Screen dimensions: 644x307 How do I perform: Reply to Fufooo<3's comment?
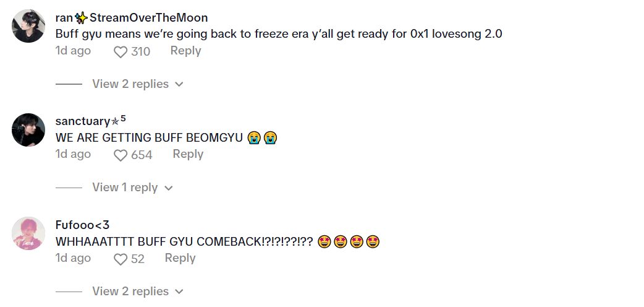click(180, 258)
